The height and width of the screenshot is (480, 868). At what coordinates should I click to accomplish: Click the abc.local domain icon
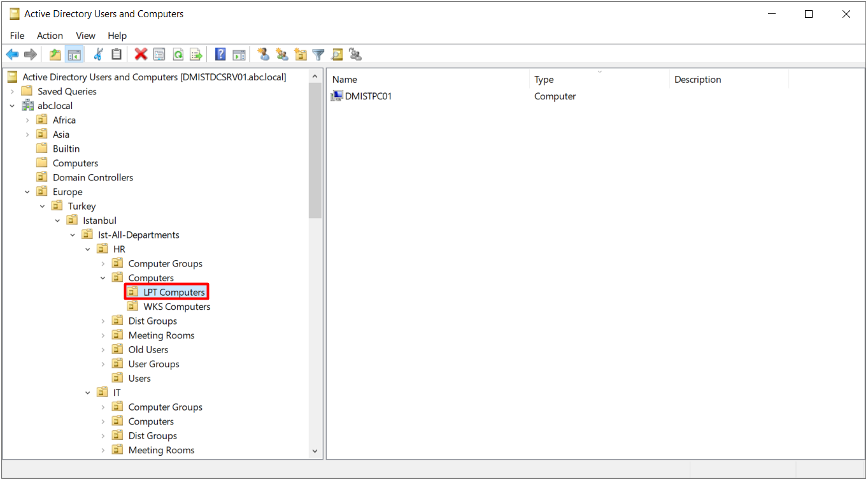pos(27,106)
